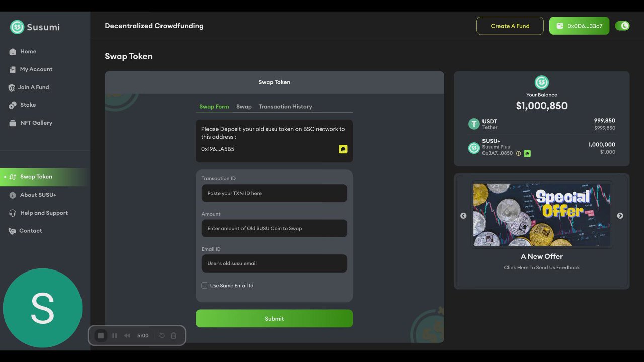Click the SUSU+ token icon
This screenshot has height=362, width=644.
click(x=474, y=148)
